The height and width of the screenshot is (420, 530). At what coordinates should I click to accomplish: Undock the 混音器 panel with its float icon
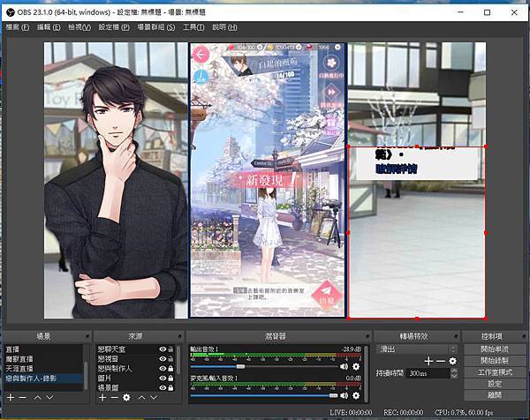tap(367, 336)
